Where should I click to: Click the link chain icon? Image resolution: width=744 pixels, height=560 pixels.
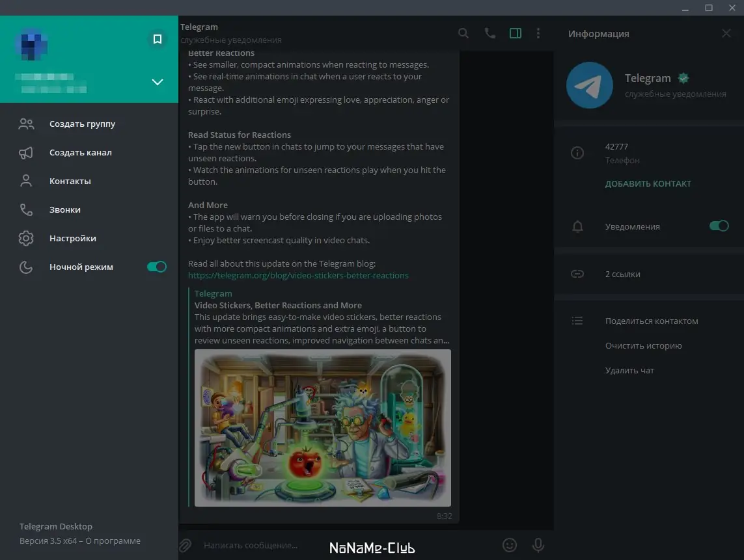click(577, 274)
